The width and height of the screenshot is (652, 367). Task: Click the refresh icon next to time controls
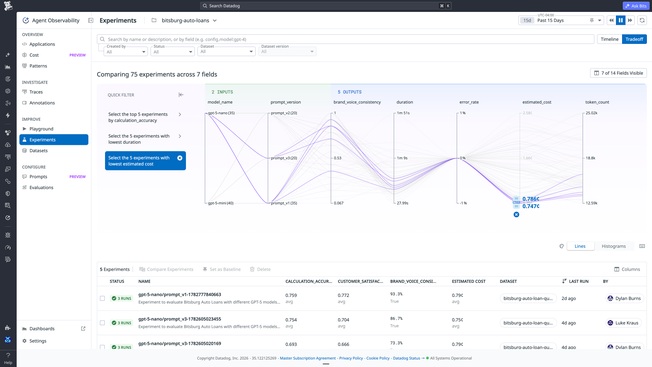tap(642, 20)
